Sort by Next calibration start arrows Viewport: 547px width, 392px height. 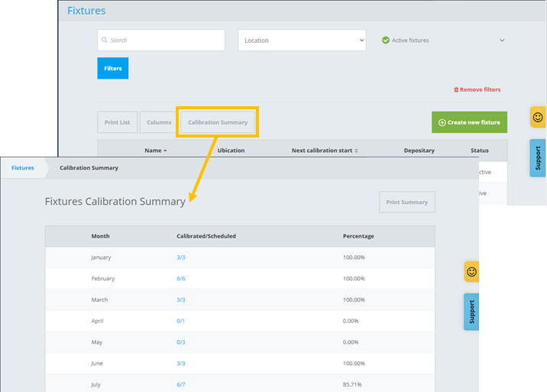(x=356, y=151)
